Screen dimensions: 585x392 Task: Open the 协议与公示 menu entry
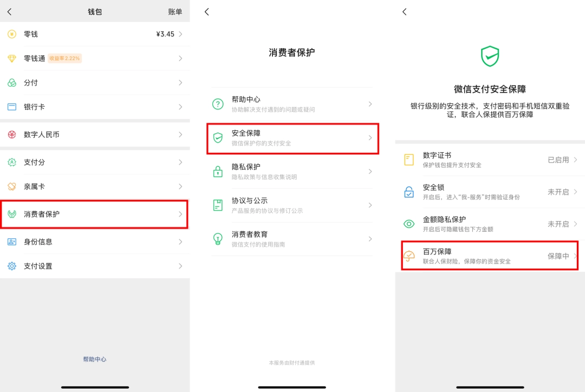click(x=292, y=205)
